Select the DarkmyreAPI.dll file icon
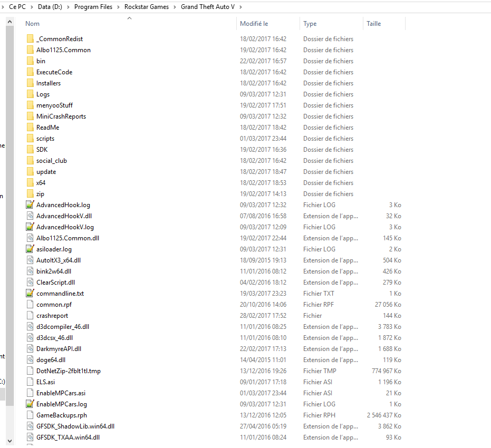Image resolution: width=491 pixels, height=448 pixels. coord(30,349)
